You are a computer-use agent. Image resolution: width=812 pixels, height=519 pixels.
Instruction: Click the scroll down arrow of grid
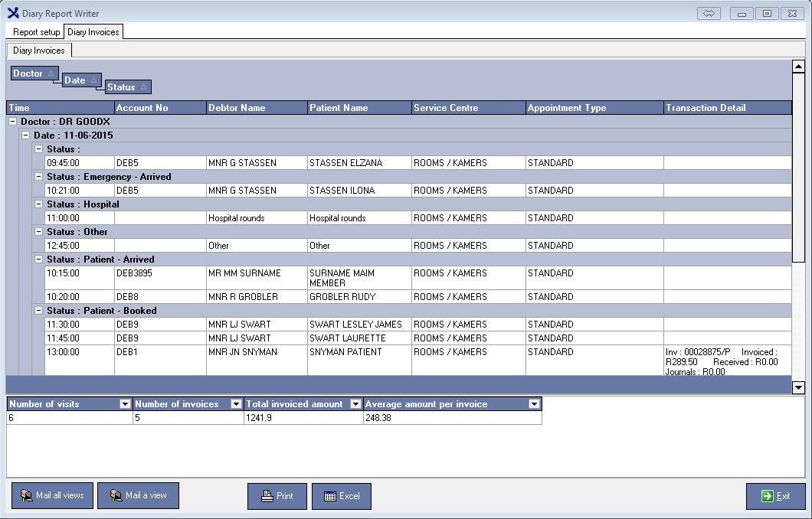[x=797, y=387]
